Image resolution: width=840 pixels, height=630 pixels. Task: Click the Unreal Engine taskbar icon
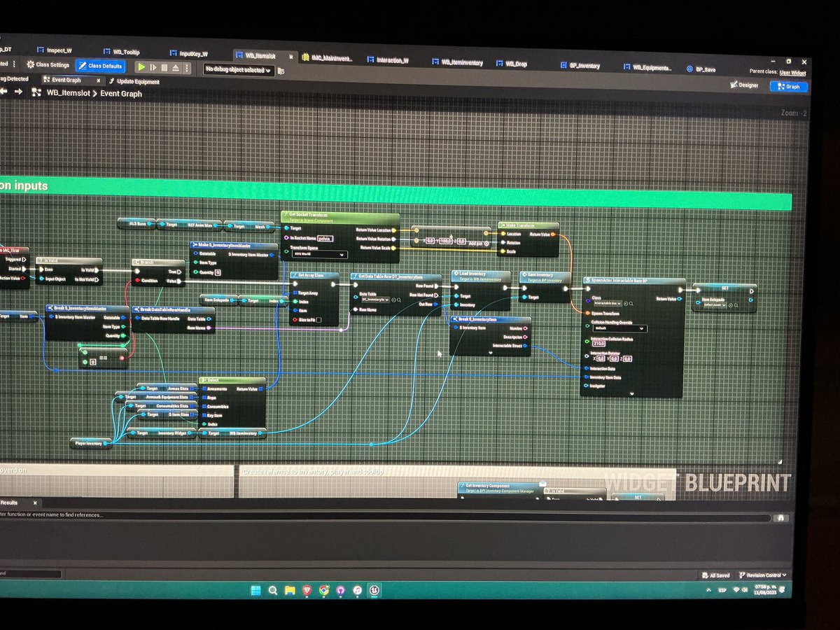coord(375,591)
